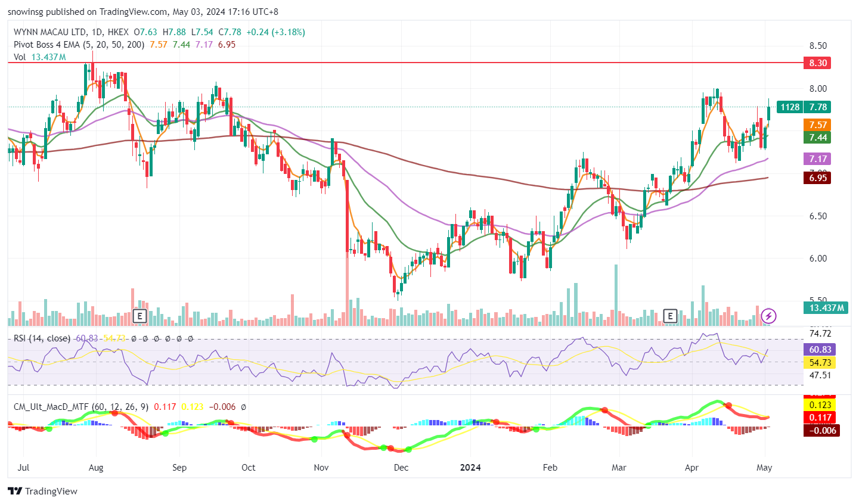Click the dark red -0.006 axis label
This screenshot has width=859, height=504.
pos(822,430)
